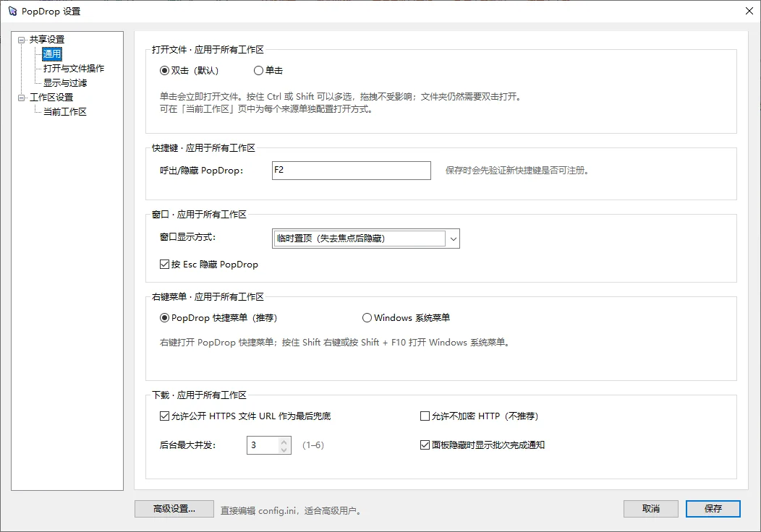Choose Windows 系统菜单 option
The image size is (761, 532).
[407, 317]
